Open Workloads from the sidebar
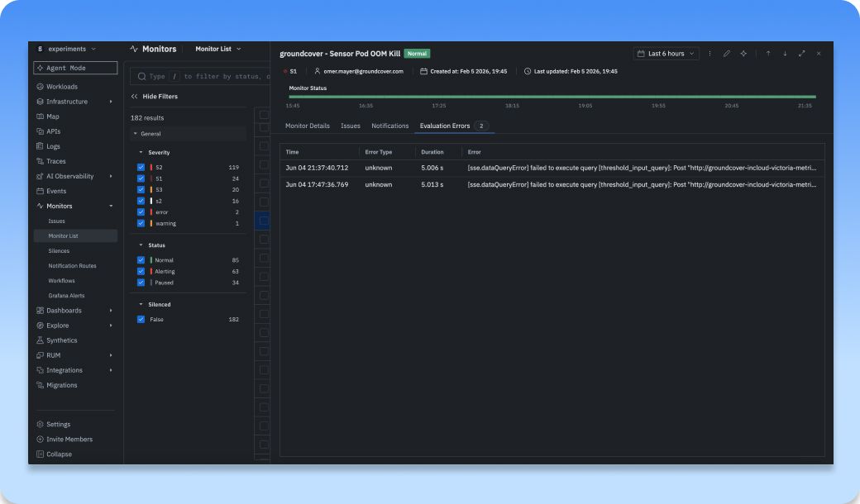860x504 pixels. [61, 87]
